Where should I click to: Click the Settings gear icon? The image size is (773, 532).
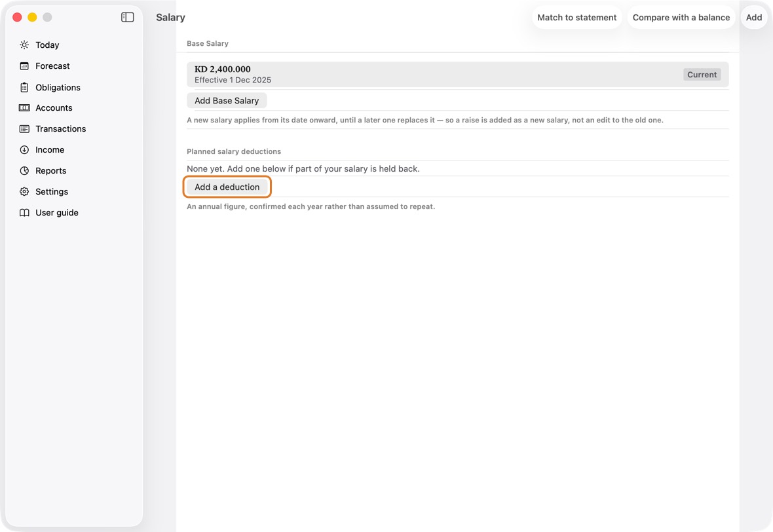click(x=24, y=192)
